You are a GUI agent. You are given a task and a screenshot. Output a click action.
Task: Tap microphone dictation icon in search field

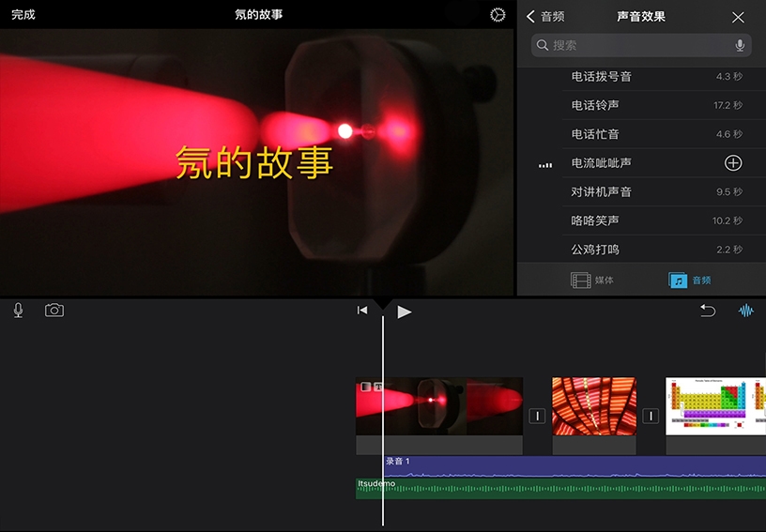[x=740, y=45]
